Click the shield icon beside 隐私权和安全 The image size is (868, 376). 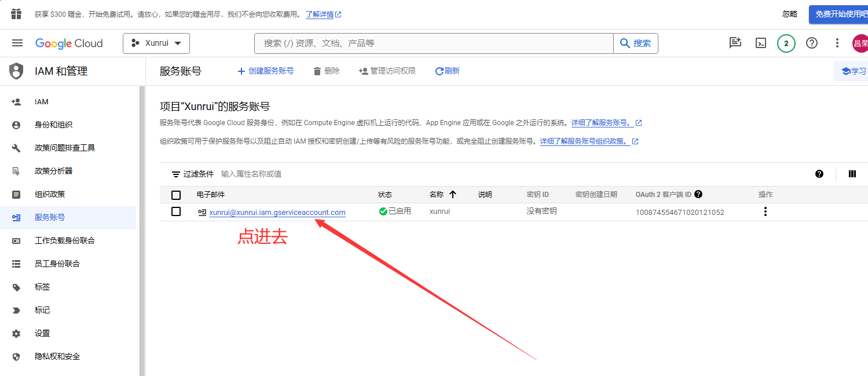pyautogui.click(x=16, y=356)
